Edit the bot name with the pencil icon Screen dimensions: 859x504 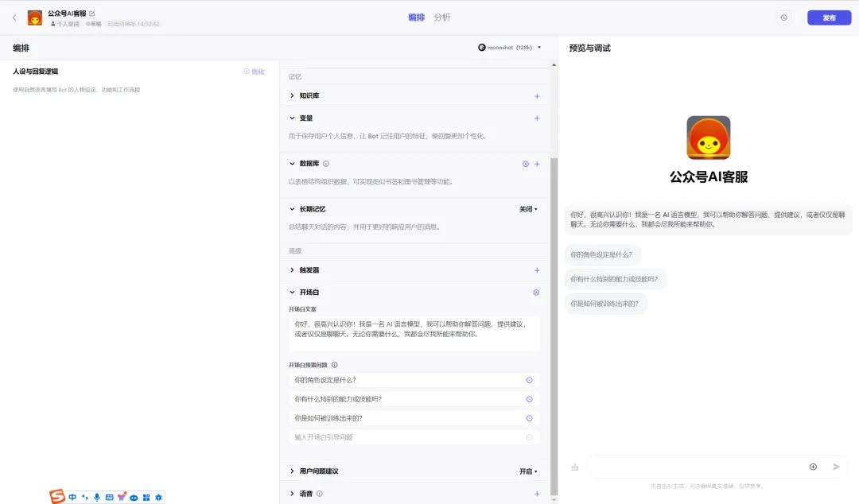(92, 14)
